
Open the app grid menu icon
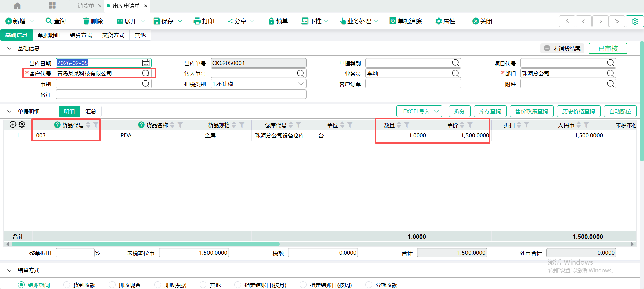click(52, 5)
